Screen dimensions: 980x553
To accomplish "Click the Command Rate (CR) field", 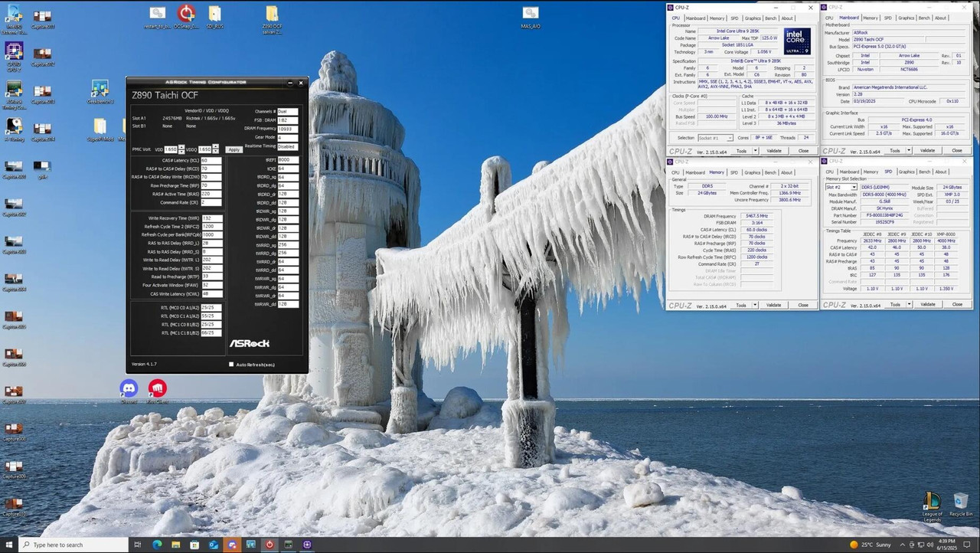I will click(211, 202).
